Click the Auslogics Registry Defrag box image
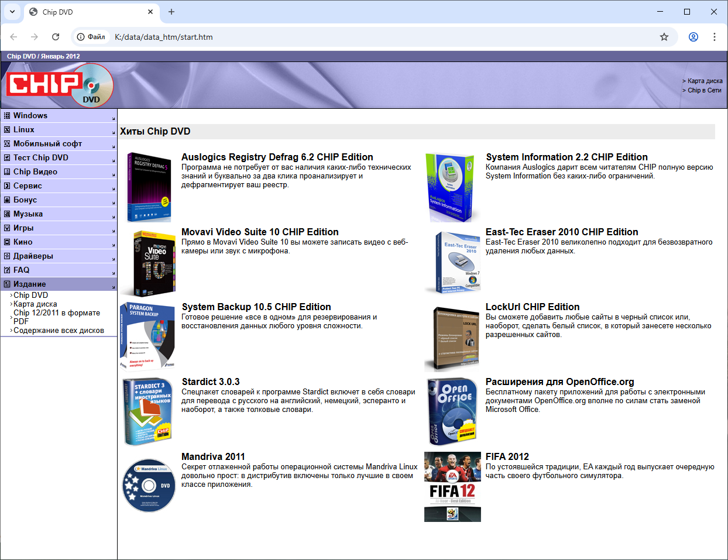 pos(149,187)
